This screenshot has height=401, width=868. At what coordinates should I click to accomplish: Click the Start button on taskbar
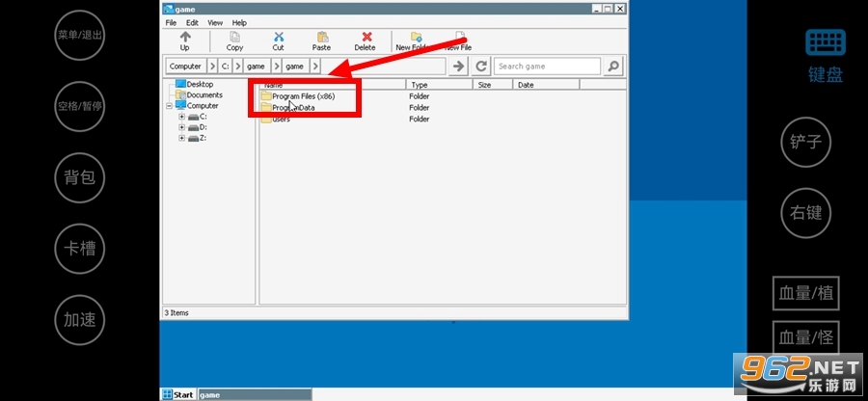[178, 395]
